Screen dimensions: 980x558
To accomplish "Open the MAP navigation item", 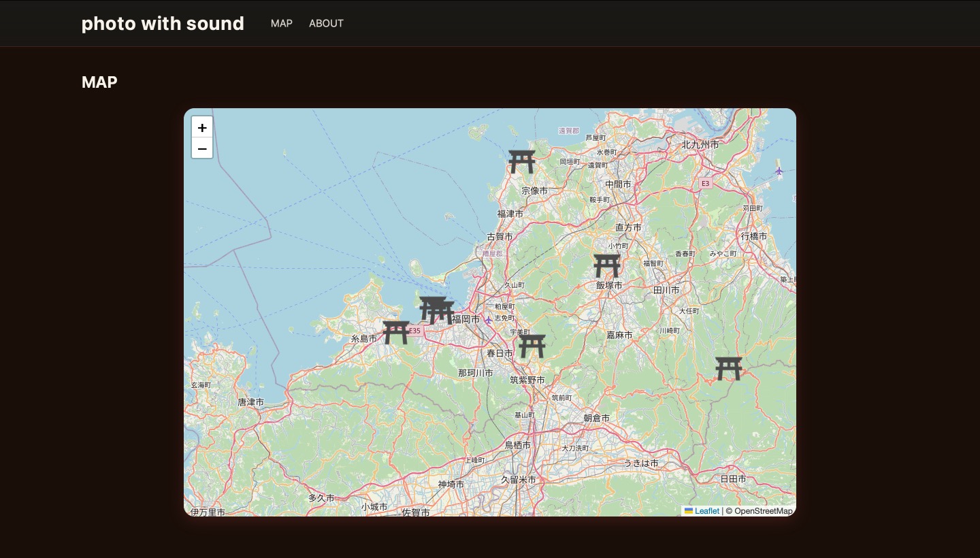I will pyautogui.click(x=281, y=23).
